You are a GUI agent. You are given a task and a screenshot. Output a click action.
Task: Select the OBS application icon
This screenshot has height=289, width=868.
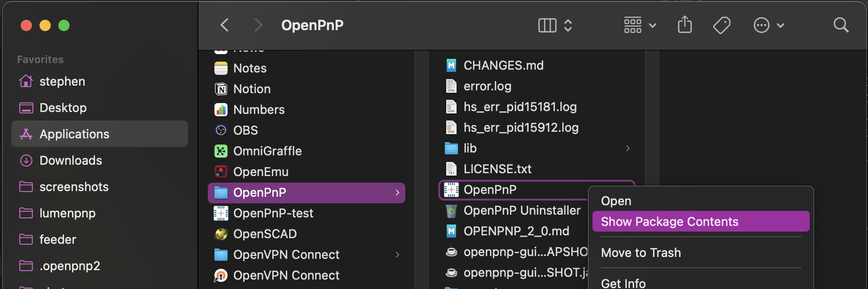tap(221, 130)
